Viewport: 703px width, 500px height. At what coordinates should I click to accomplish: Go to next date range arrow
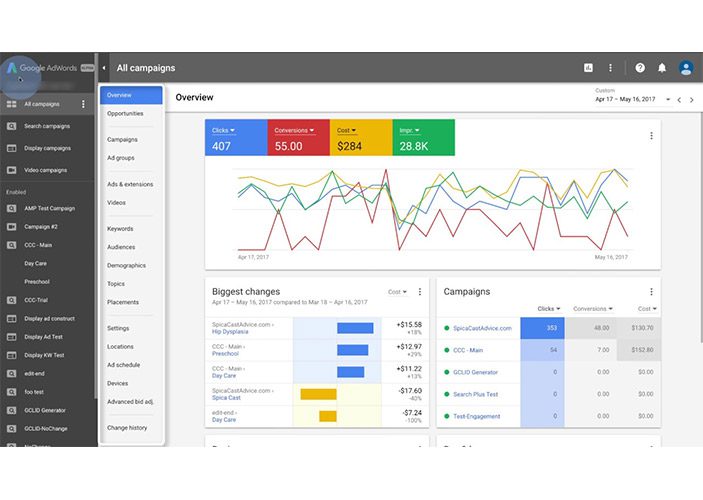692,100
